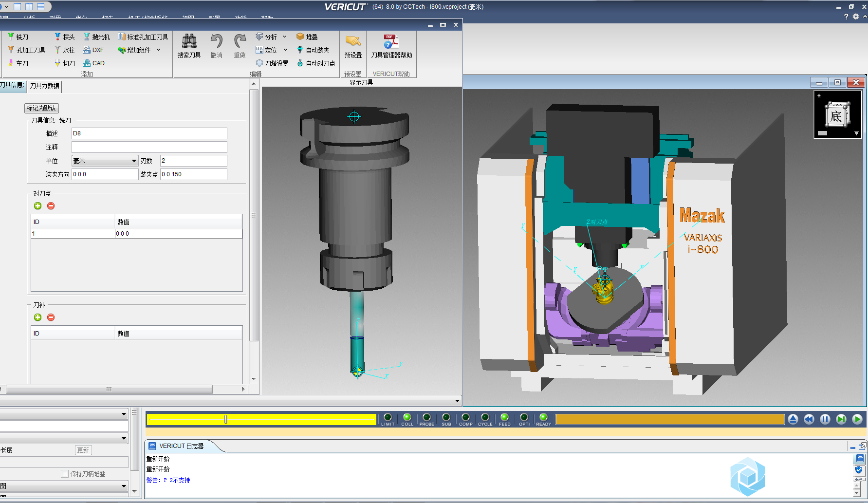The height and width of the screenshot is (503, 868).
Task: Click the orange progress bar
Action: click(670, 419)
